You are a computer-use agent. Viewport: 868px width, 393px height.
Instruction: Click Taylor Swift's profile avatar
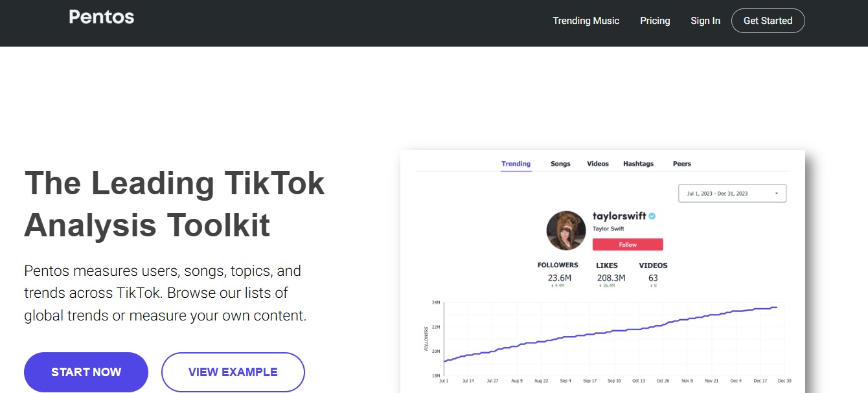tap(565, 230)
